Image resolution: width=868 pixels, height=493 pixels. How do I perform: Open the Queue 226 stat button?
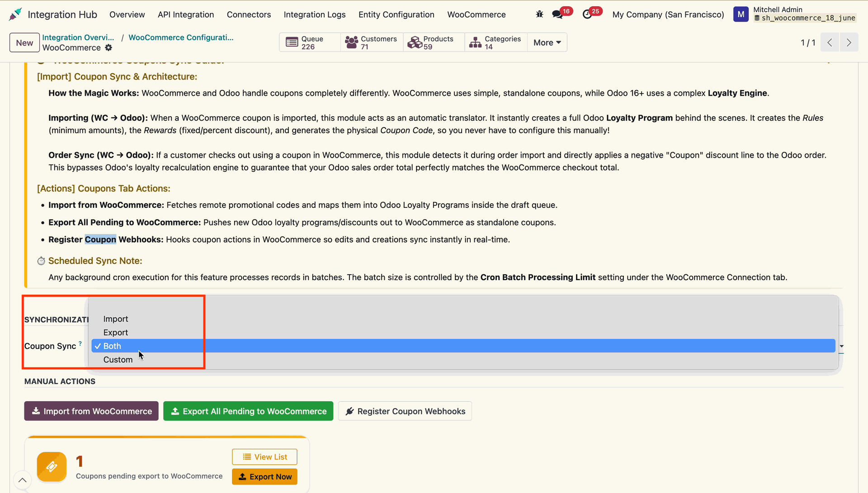coord(310,42)
